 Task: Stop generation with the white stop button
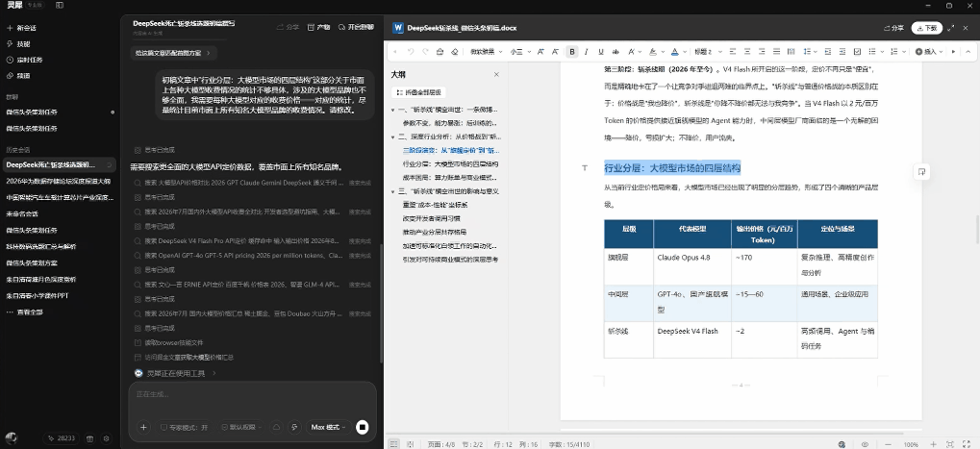pyautogui.click(x=363, y=427)
